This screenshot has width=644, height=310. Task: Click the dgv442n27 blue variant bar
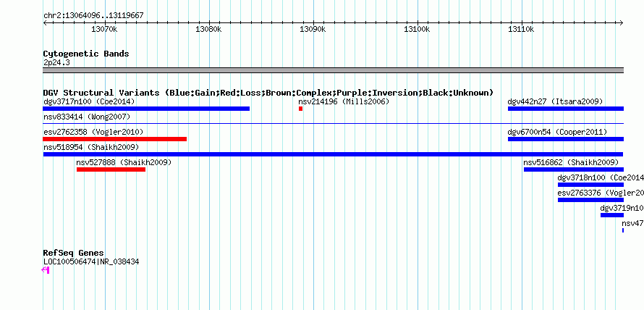[x=566, y=109]
